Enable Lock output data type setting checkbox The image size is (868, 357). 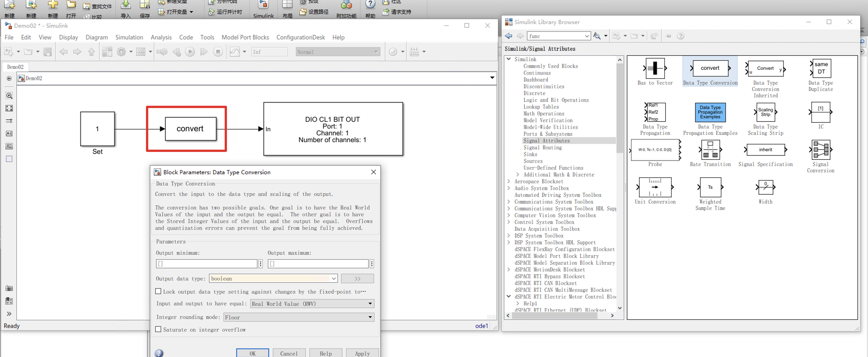click(158, 291)
